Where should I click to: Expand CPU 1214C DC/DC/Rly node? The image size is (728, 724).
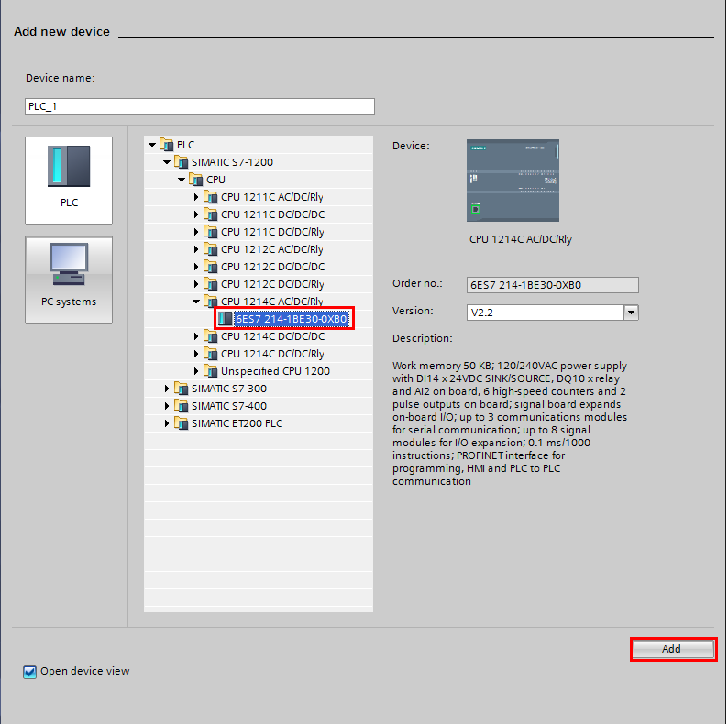(x=196, y=354)
